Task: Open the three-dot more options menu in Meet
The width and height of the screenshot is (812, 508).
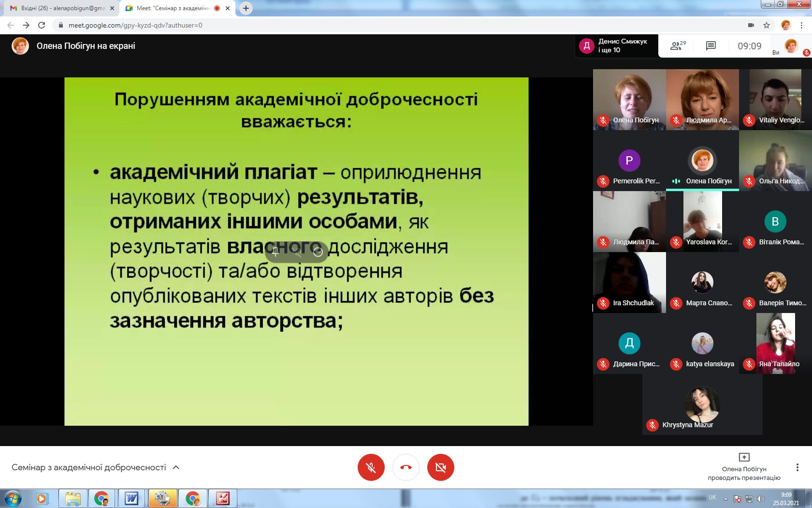Action: click(797, 467)
